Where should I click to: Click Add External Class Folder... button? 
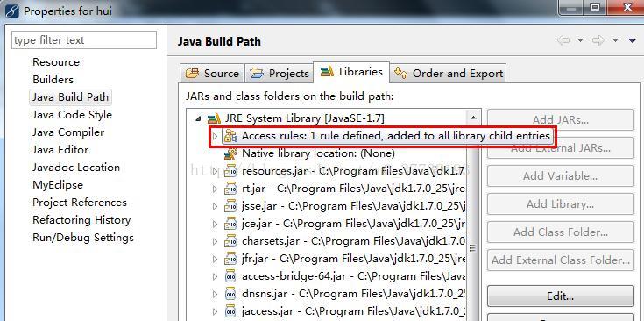[561, 260]
